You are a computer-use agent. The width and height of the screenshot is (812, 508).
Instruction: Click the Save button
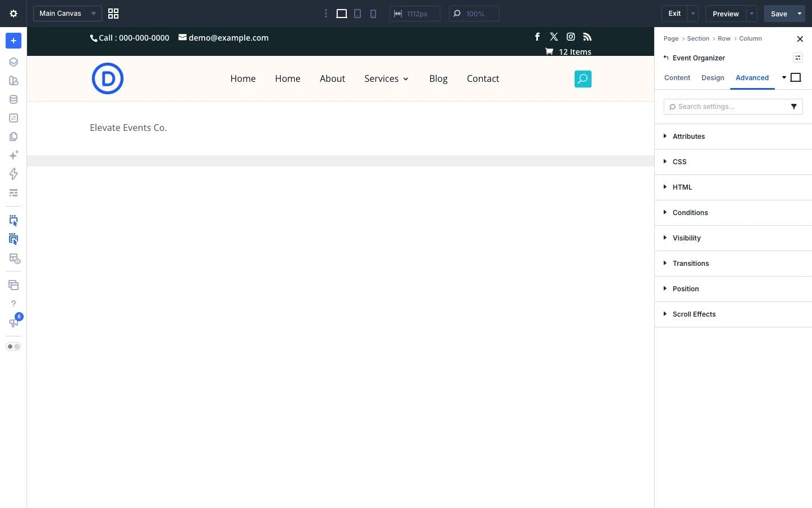pyautogui.click(x=779, y=14)
